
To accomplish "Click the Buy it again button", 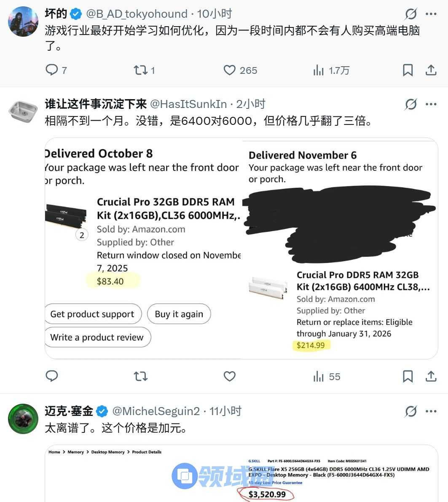I will point(179,314).
